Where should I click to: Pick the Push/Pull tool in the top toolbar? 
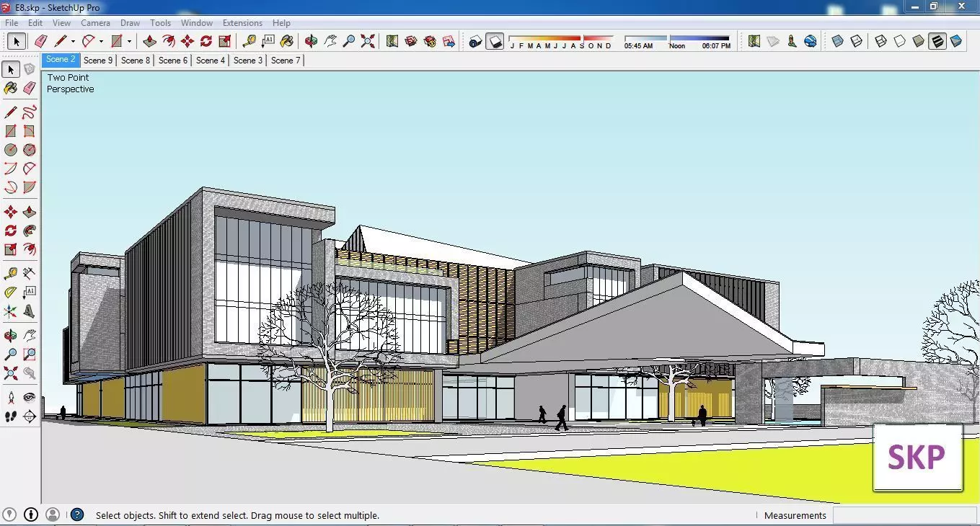149,41
